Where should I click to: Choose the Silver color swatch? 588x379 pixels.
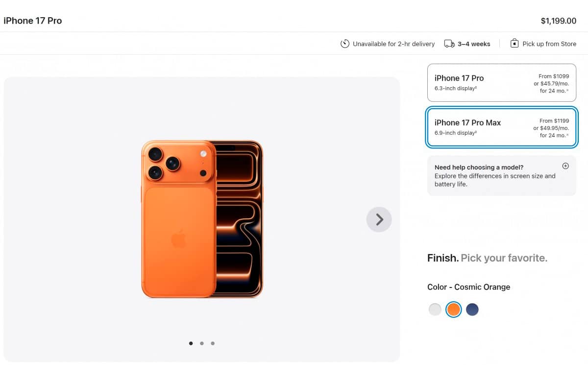(x=435, y=309)
